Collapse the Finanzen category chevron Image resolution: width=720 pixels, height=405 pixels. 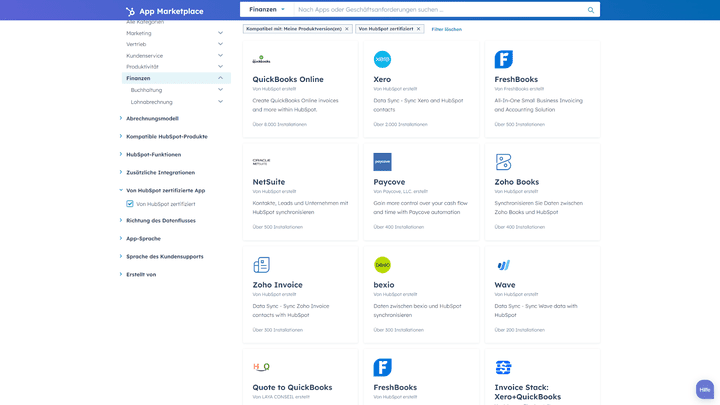coord(220,78)
